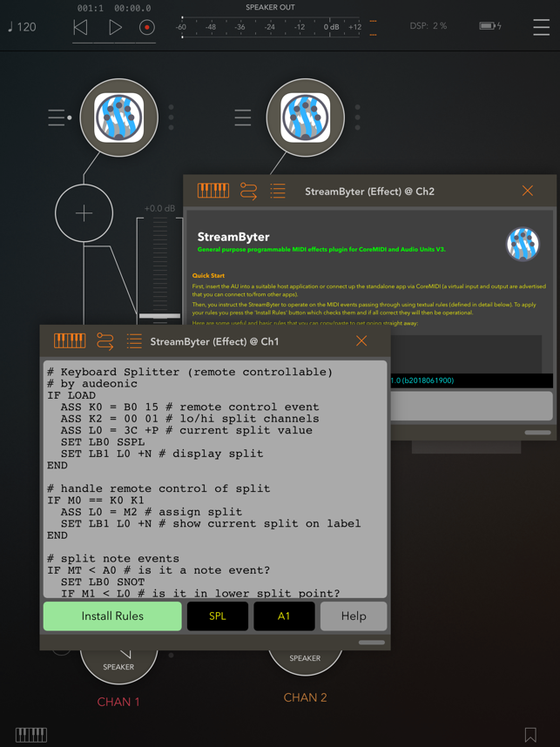Click the StreamByter (Effect) @ Ch2 title
Viewport: 560px width, 747px height.
pos(370,191)
